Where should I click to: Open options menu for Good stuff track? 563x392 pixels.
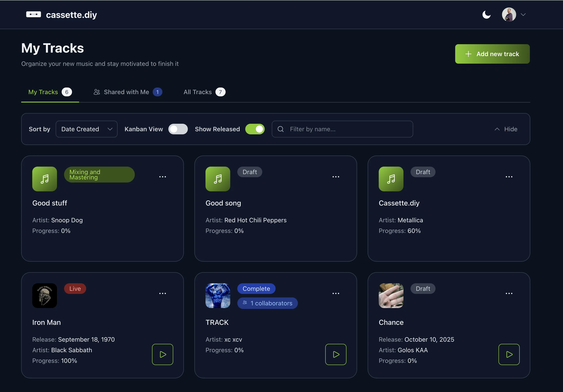163,177
